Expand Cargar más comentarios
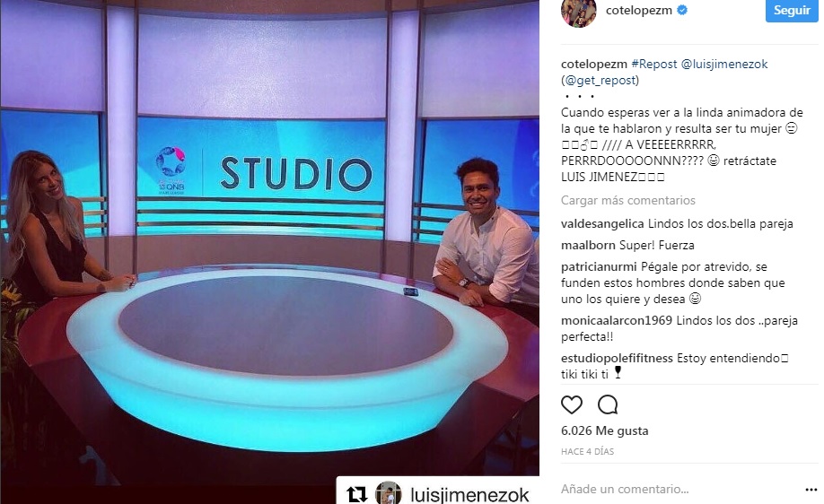 point(628,200)
